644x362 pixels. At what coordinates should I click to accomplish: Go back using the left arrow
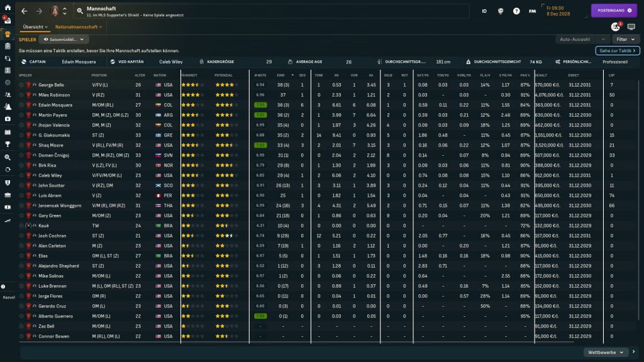point(24,11)
